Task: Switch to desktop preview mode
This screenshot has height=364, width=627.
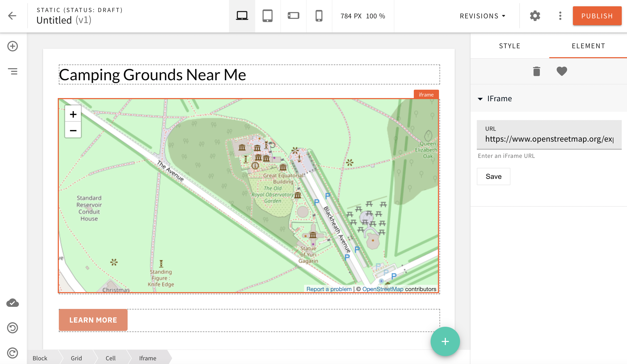Action: click(242, 15)
